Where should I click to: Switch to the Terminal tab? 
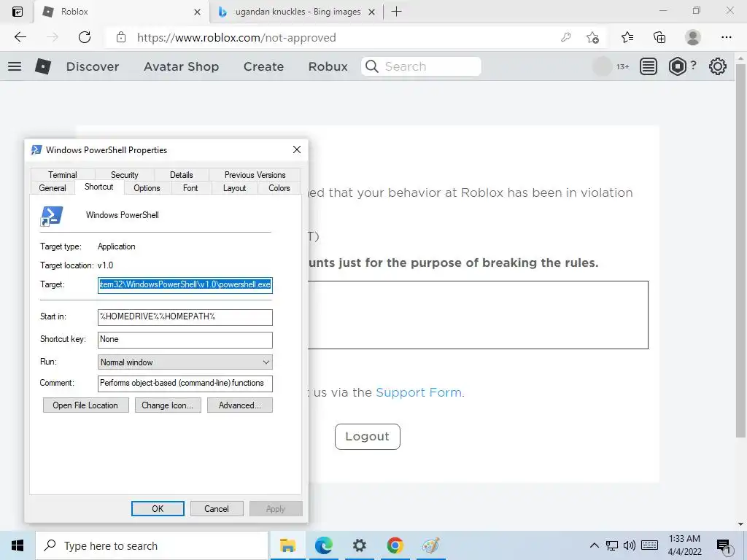[63, 175]
